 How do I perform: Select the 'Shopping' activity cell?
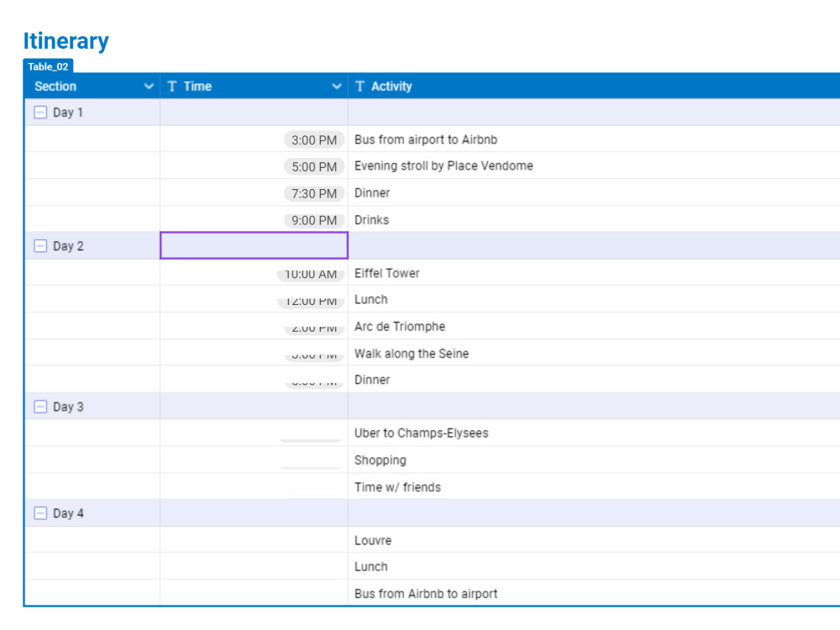594,459
